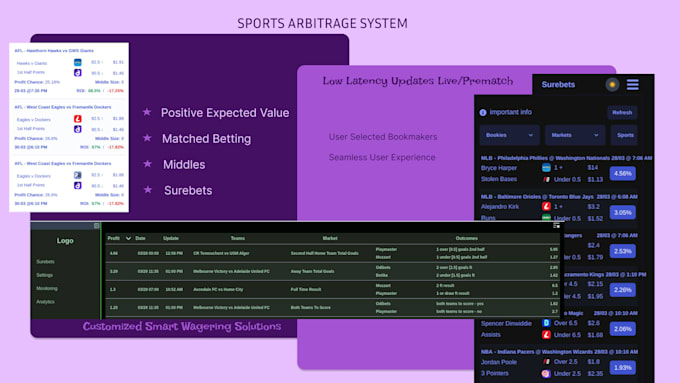Screen dimensions: 680x383
Task: Select MLB Philadelphia Phillies @ Washington Nationals heading
Action: pyautogui.click(x=566, y=158)
